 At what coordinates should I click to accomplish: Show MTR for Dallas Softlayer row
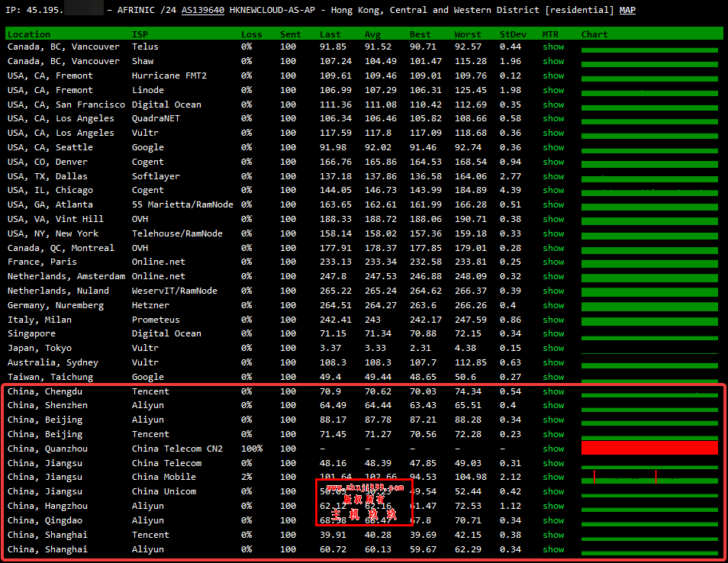click(553, 176)
